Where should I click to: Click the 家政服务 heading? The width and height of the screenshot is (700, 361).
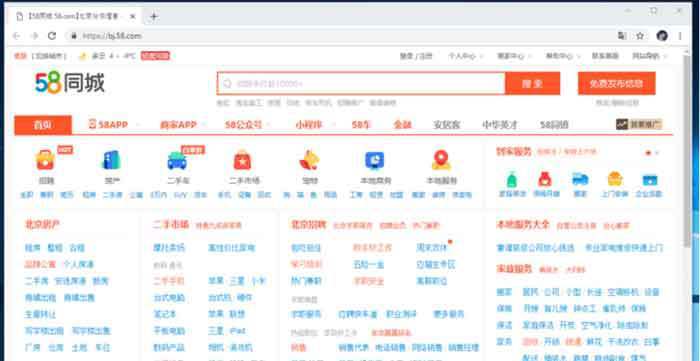(514, 269)
